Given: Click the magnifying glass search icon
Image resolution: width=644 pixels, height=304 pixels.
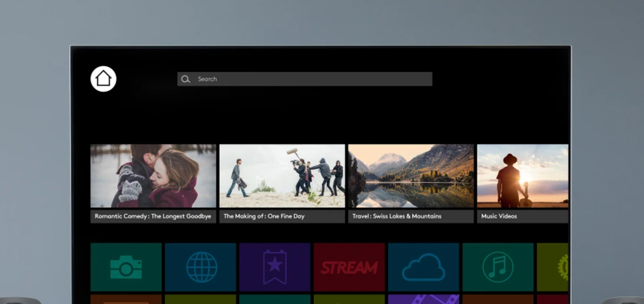Looking at the screenshot, I should tap(185, 79).
